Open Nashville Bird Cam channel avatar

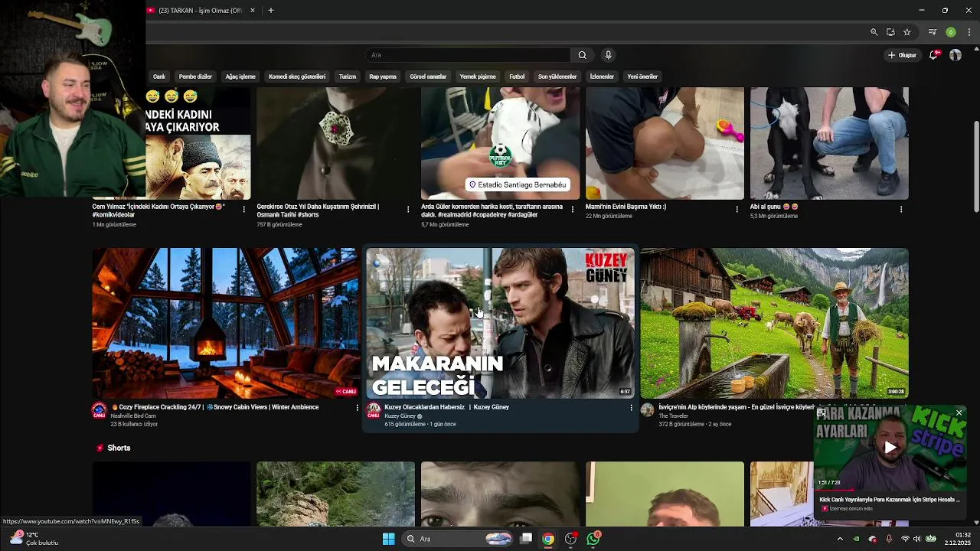100,410
